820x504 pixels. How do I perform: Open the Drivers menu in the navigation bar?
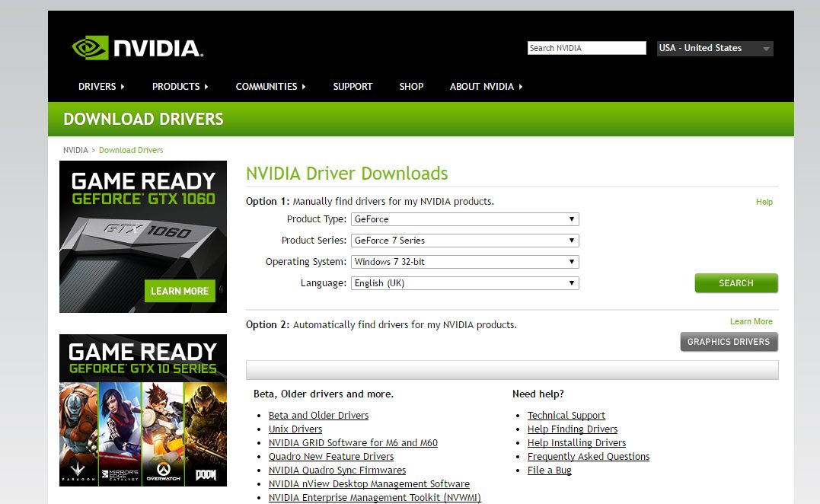coord(101,87)
